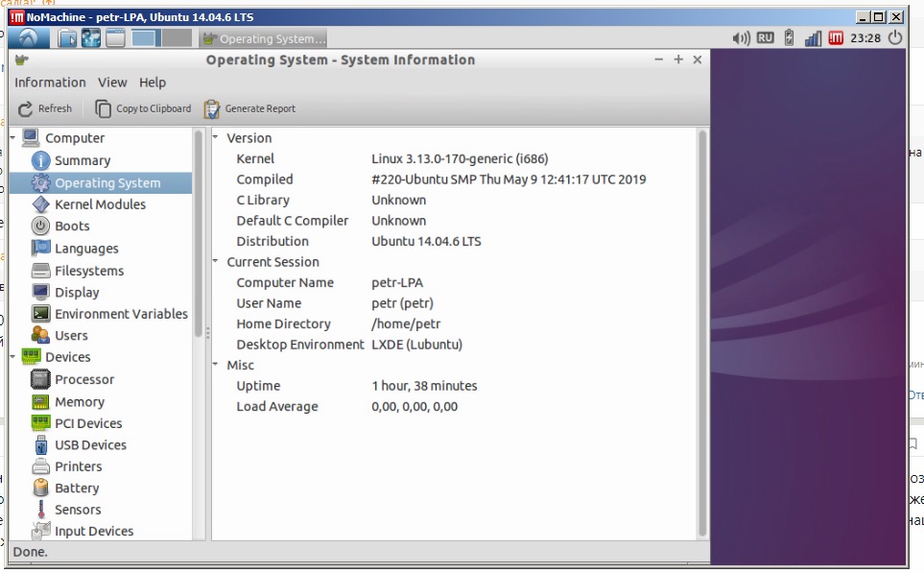924x573 pixels.
Task: Select the 'Home Directory' row
Action: 454,323
